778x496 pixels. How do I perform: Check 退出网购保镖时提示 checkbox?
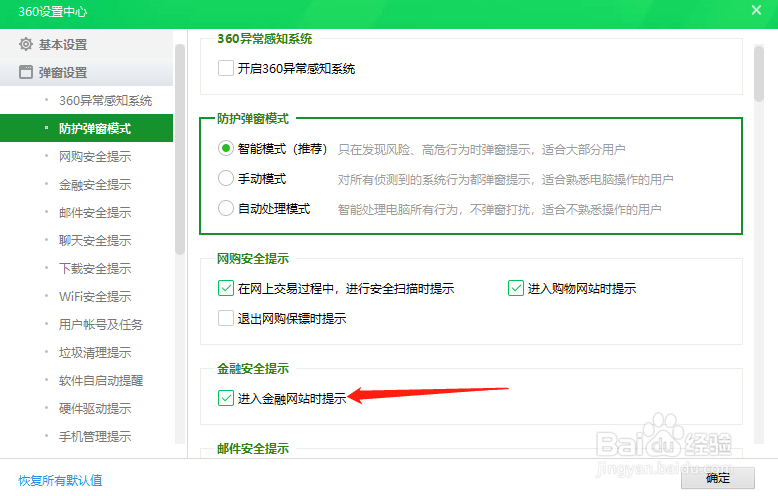[x=226, y=318]
